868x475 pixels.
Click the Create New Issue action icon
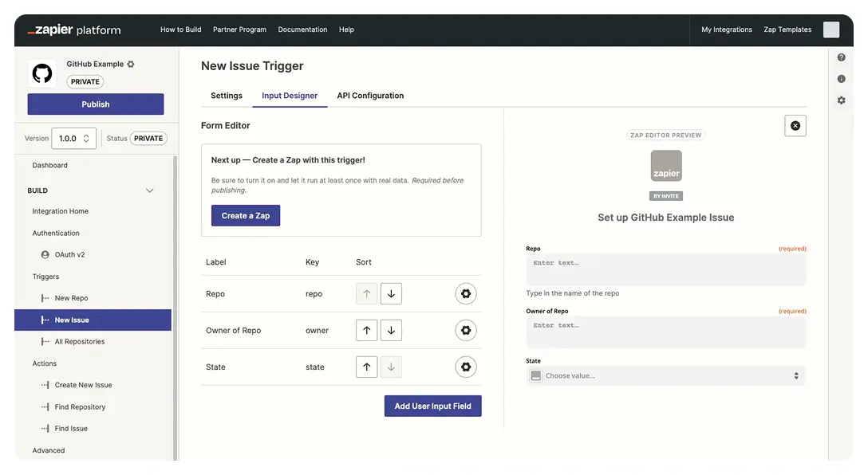point(45,385)
